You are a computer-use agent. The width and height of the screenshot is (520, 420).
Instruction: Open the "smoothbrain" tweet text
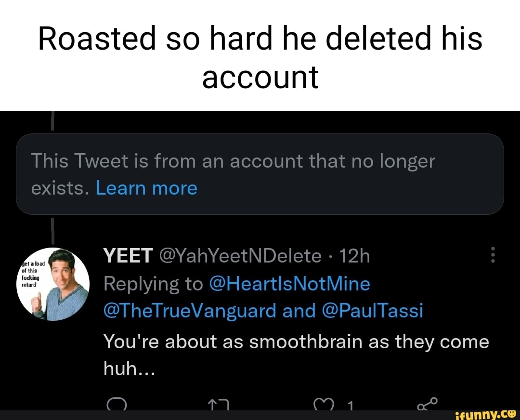click(x=296, y=342)
